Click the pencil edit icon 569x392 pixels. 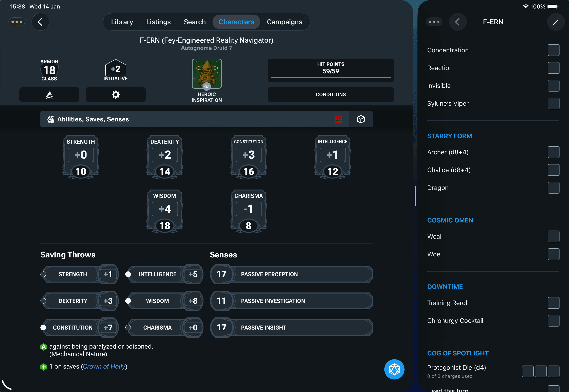[556, 22]
